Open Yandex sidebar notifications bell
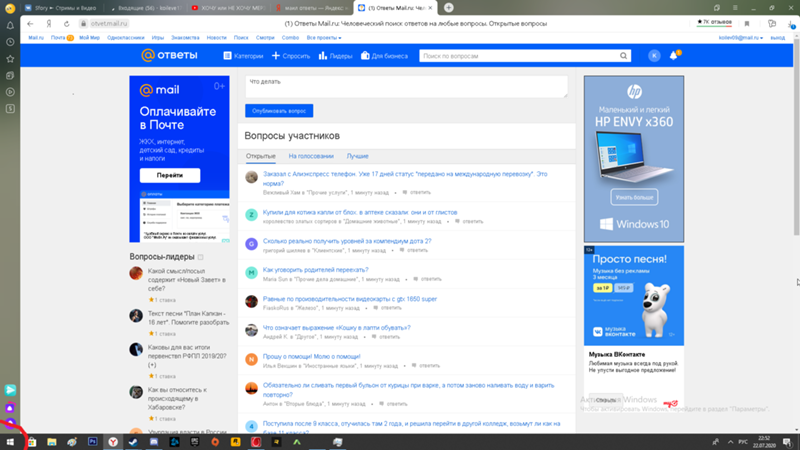Viewport: 800px width, 450px height. [10, 25]
